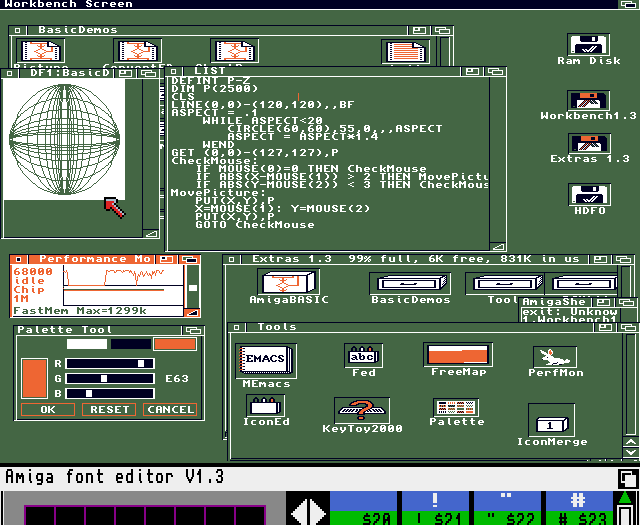The image size is (640, 525).
Task: Click the Palette Tool OK button
Action: (x=48, y=409)
